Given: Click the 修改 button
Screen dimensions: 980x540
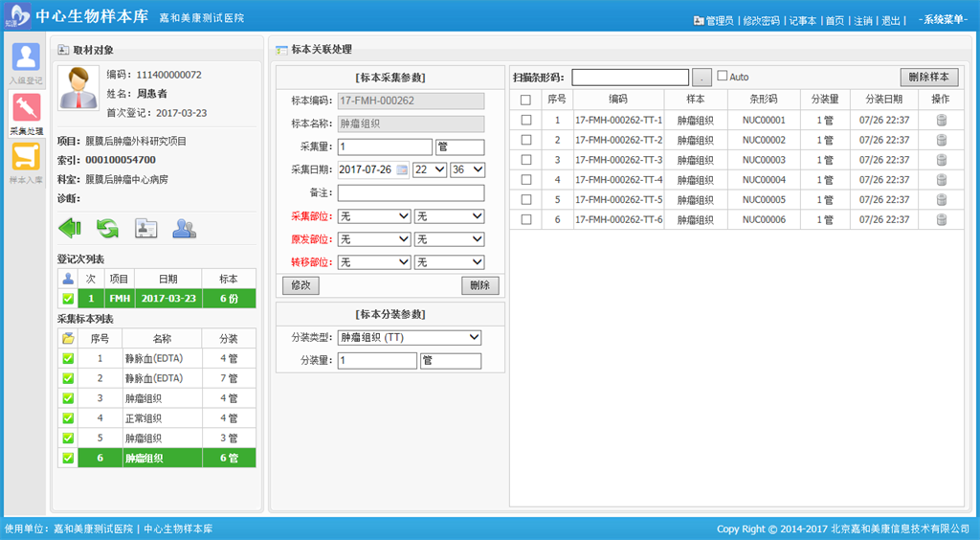Looking at the screenshot, I should pyautogui.click(x=301, y=285).
